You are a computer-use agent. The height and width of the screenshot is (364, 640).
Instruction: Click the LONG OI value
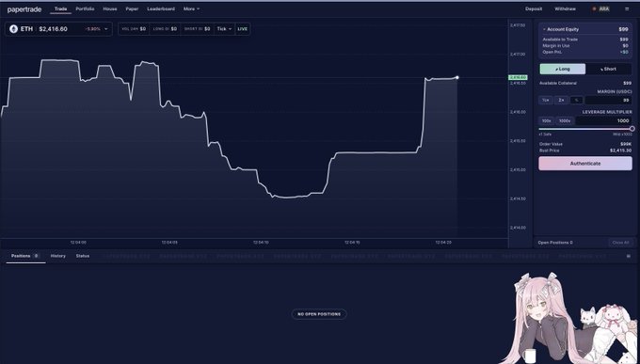point(174,29)
